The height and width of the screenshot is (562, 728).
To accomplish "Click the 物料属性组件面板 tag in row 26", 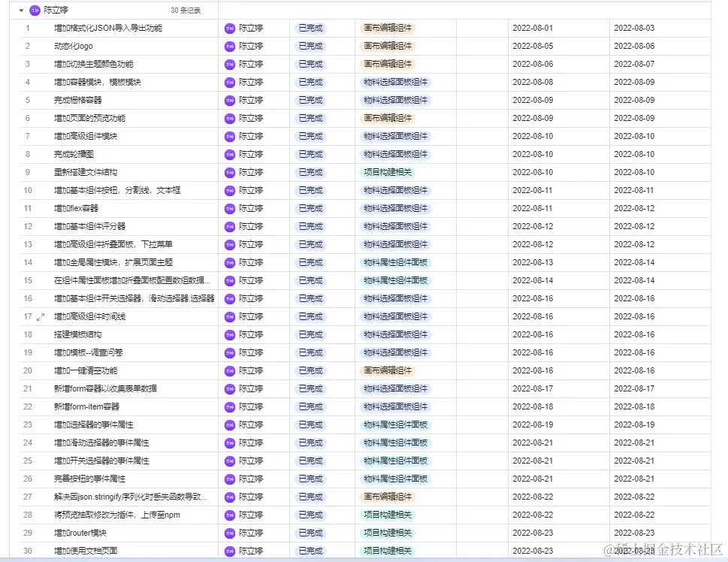I will (x=396, y=479).
